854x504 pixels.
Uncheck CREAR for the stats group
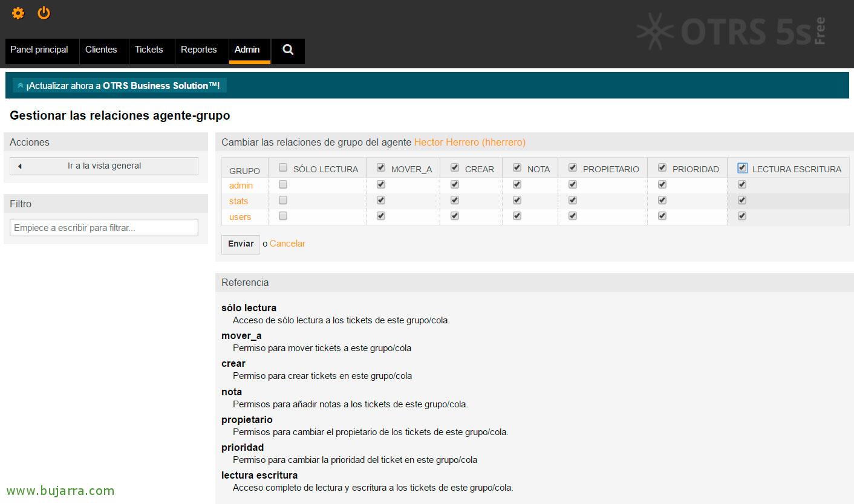click(455, 200)
